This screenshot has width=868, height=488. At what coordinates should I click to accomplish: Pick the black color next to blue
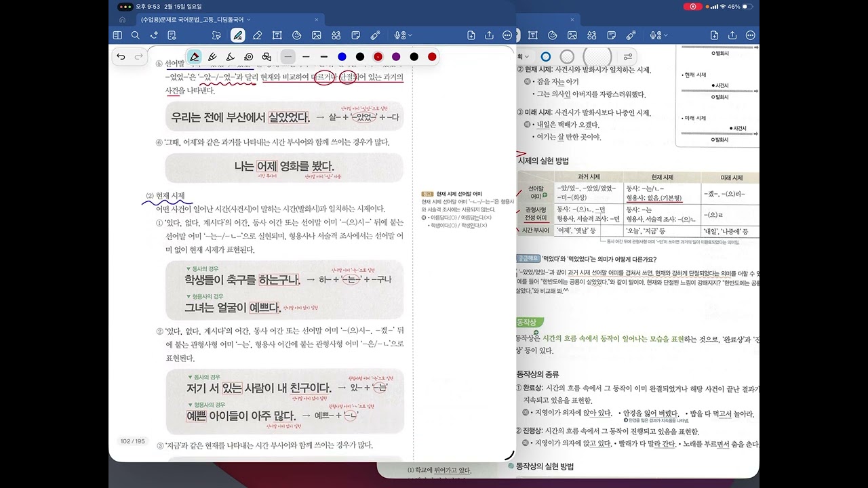(360, 57)
